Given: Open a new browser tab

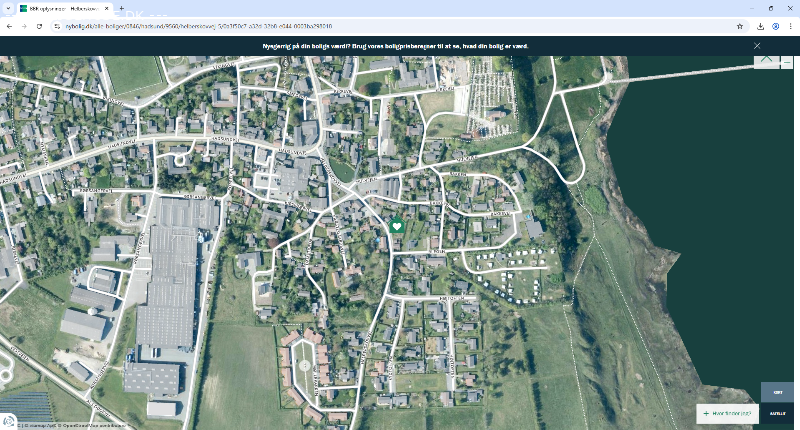Looking at the screenshot, I should [x=121, y=8].
